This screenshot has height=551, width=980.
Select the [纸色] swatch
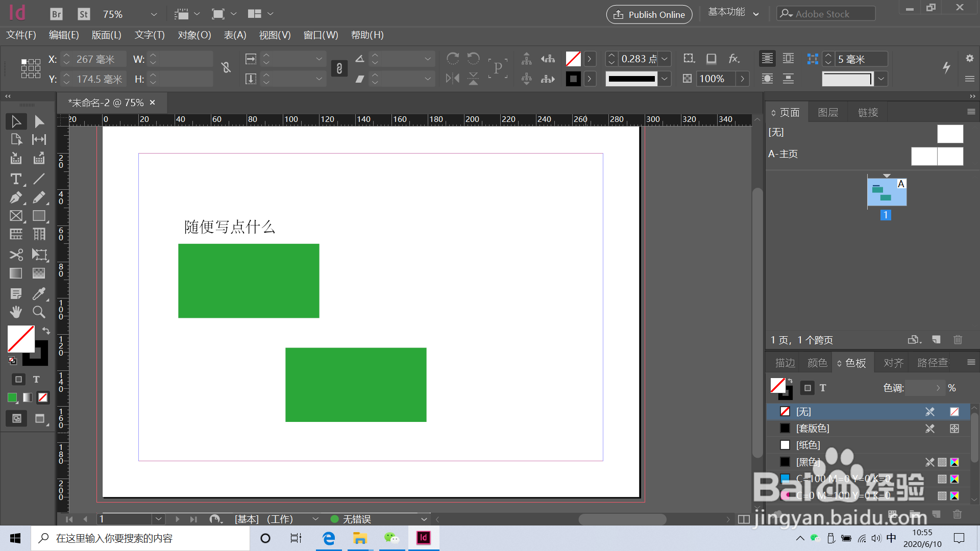(868, 445)
